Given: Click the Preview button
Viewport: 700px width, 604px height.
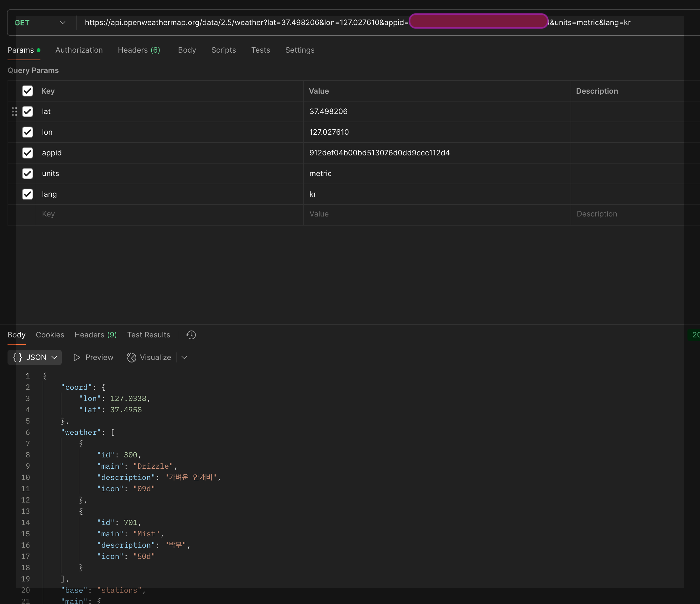Looking at the screenshot, I should click(x=93, y=357).
